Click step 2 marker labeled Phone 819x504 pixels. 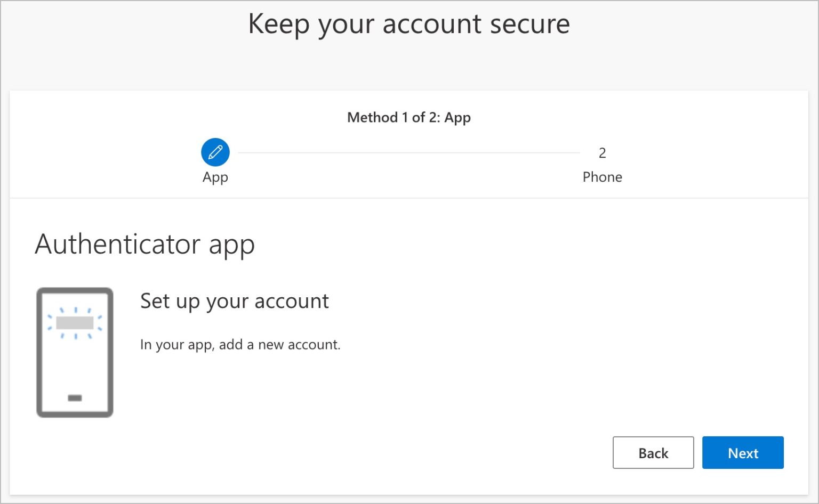(602, 153)
